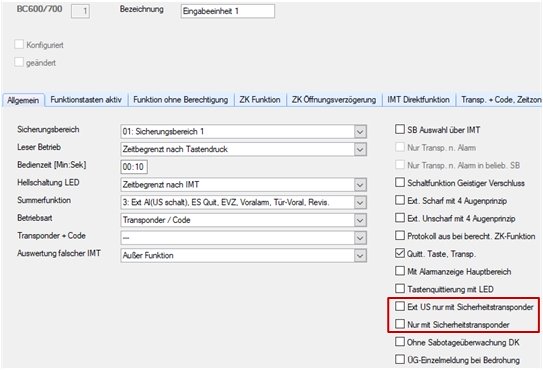
Task: Open the Sicherungsbereich dropdown
Action: [243, 132]
